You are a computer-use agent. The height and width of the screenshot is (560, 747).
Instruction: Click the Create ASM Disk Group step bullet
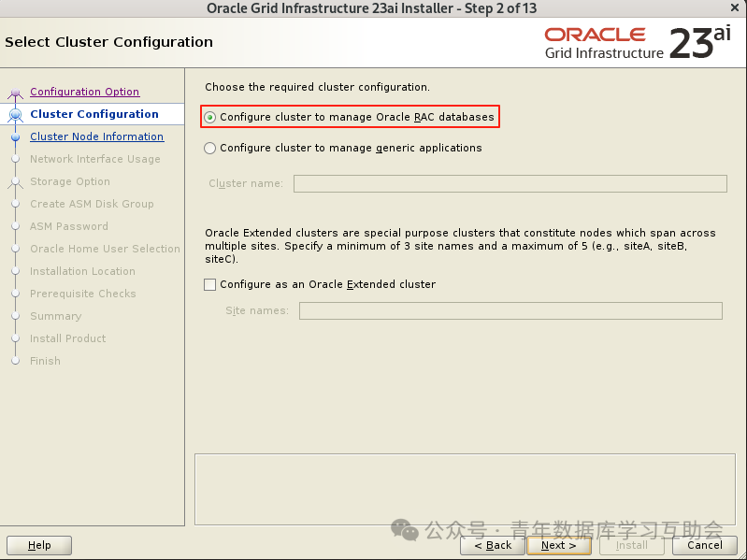15,204
